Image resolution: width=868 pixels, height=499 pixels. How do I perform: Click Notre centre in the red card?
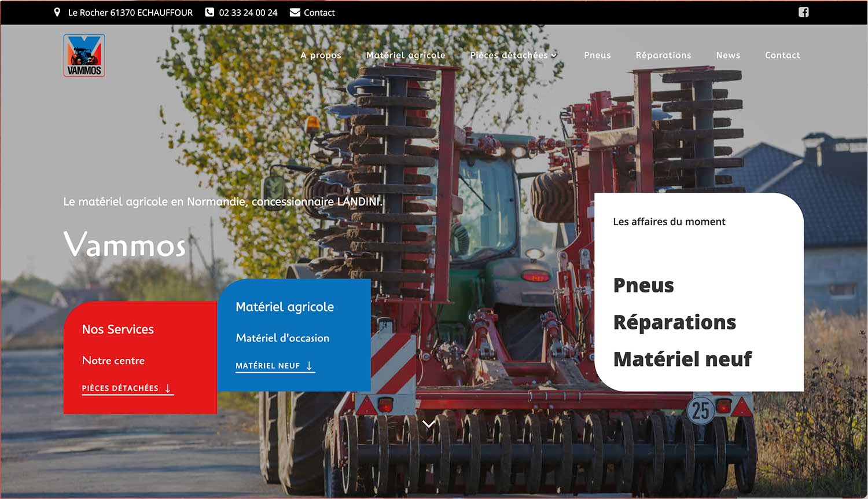(x=113, y=361)
